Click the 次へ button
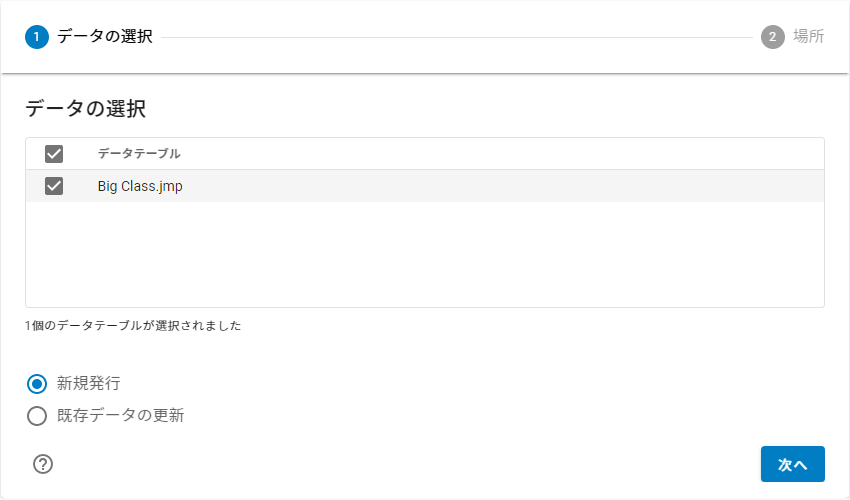The image size is (850, 500). [792, 464]
